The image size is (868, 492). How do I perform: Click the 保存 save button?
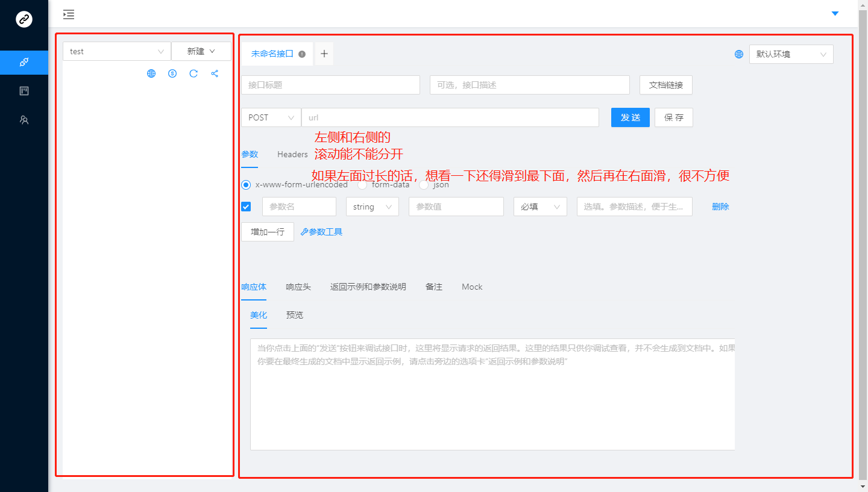[x=674, y=117]
